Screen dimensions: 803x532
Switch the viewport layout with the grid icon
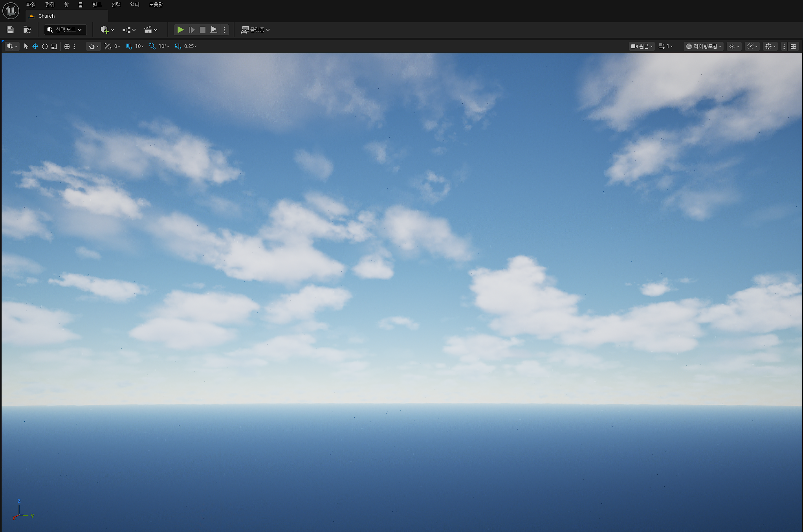[794, 46]
